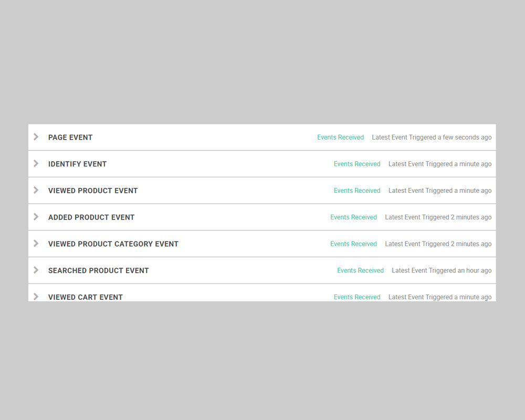This screenshot has height=420, width=525.
Task: Click Events Received for Added Product Event
Action: pyautogui.click(x=353, y=217)
